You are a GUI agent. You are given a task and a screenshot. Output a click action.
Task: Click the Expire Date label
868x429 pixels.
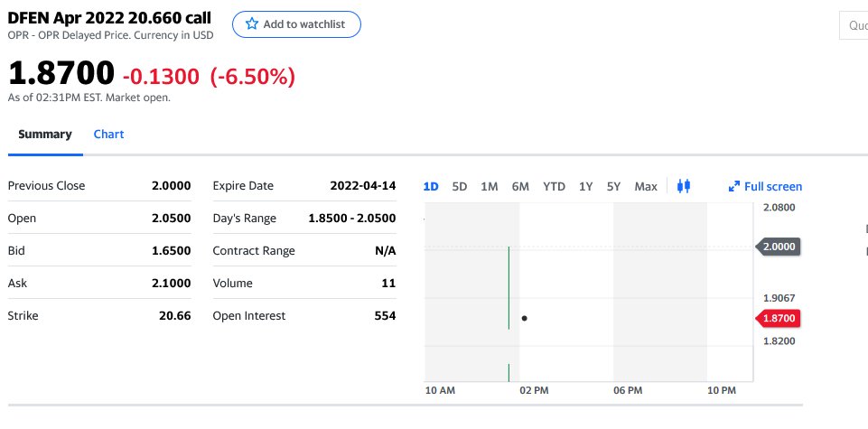(243, 185)
